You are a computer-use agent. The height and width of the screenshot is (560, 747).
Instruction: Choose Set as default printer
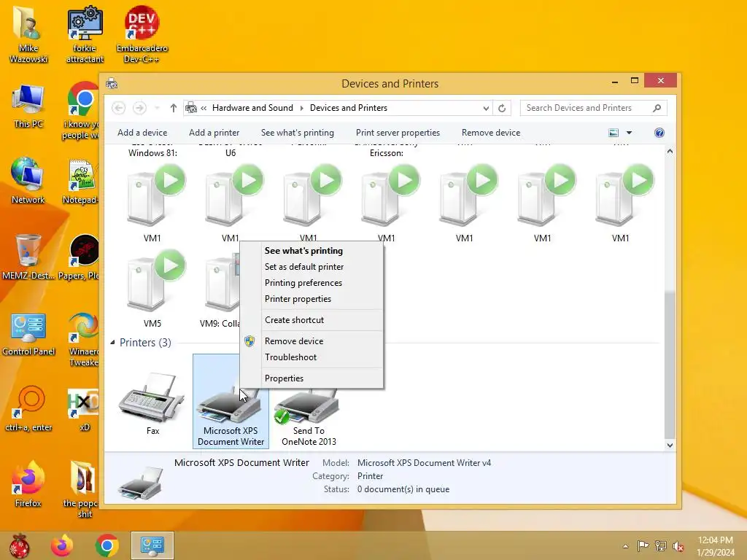pos(311,267)
